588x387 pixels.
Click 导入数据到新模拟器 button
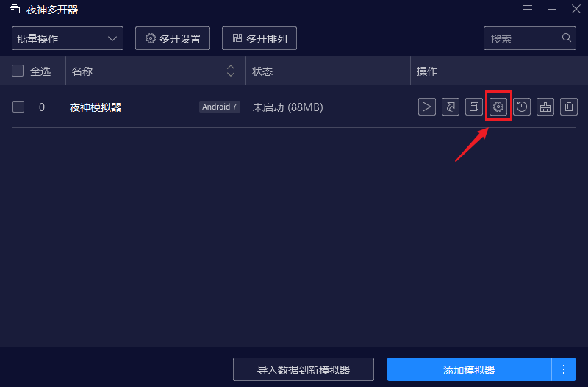click(x=304, y=369)
